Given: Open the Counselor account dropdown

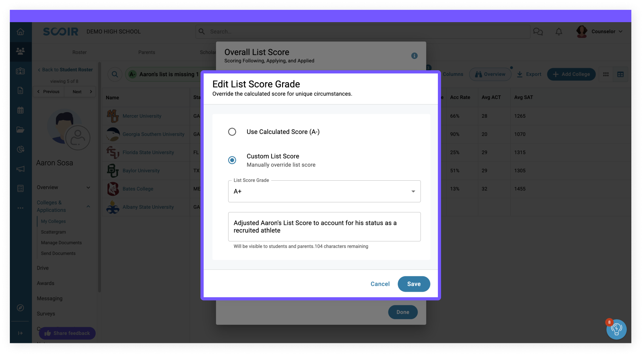Looking at the screenshot, I should pos(599,32).
